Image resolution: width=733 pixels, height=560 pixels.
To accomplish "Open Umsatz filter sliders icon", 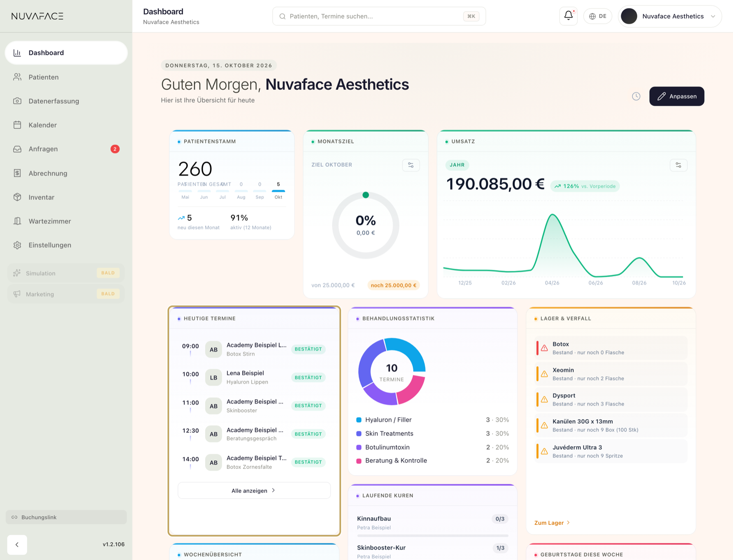I will [678, 165].
